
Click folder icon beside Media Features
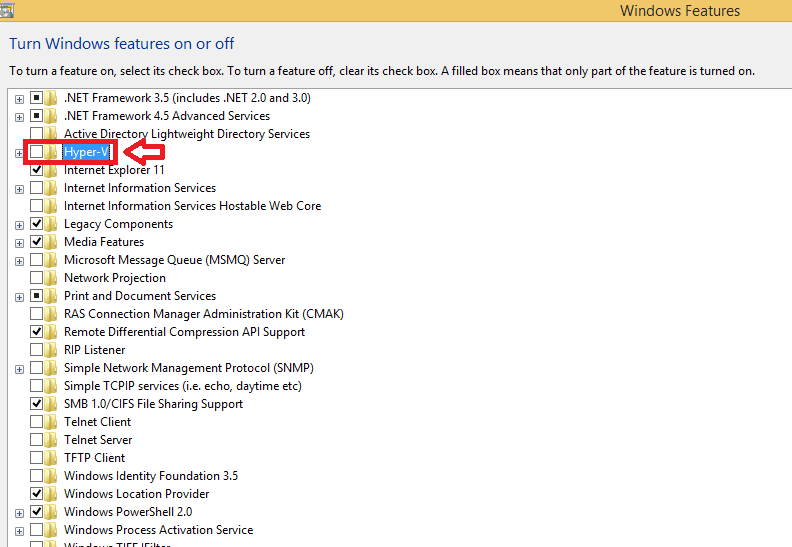click(51, 242)
